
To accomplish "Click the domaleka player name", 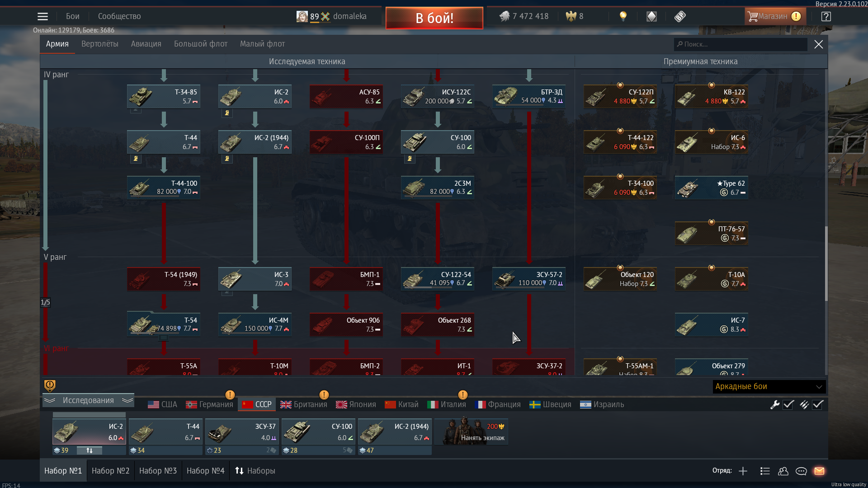I will 349,16.
